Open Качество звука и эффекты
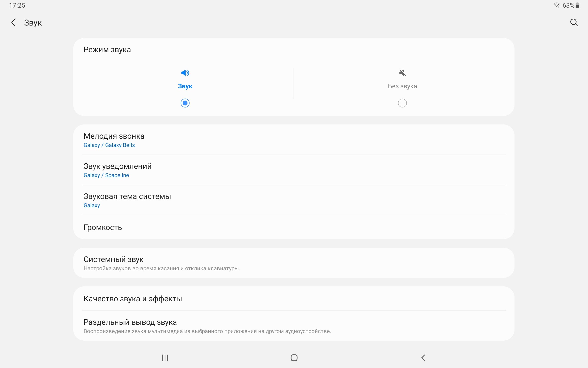 coord(294,299)
